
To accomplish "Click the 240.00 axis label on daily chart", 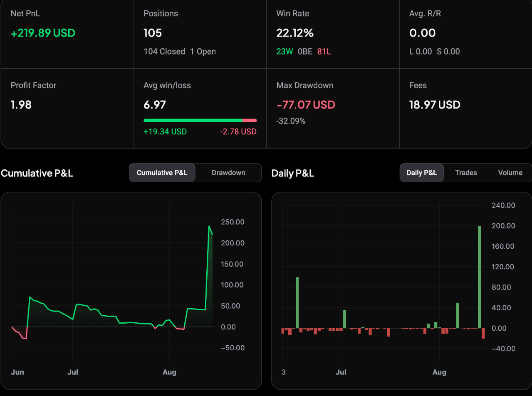I will (x=503, y=205).
